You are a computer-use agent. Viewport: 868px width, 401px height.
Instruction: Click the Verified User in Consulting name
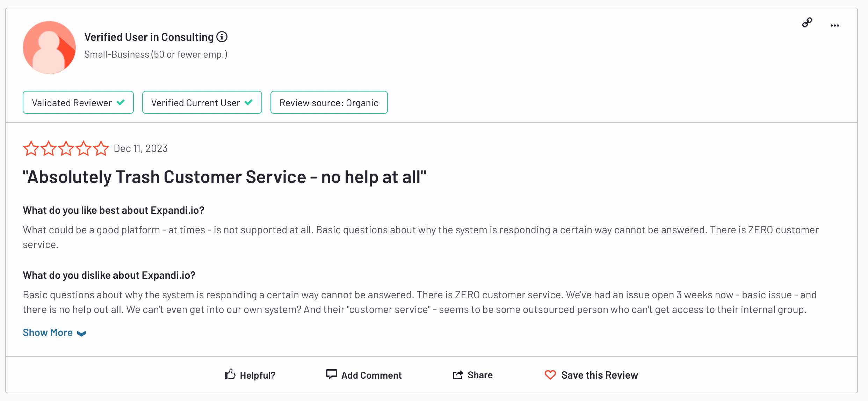[149, 37]
